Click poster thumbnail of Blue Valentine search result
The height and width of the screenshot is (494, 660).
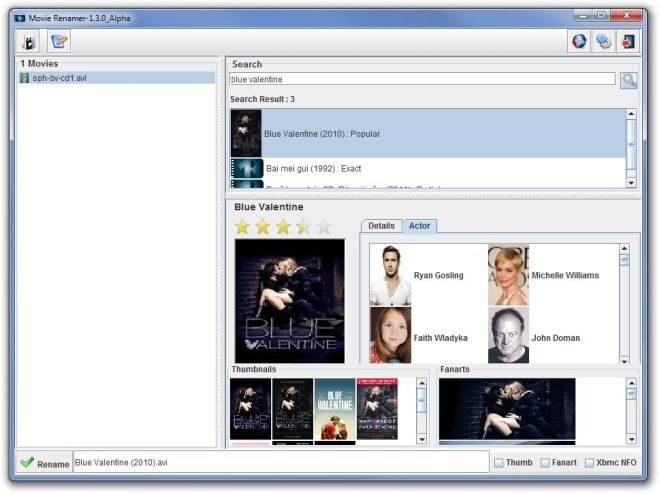tap(246, 133)
